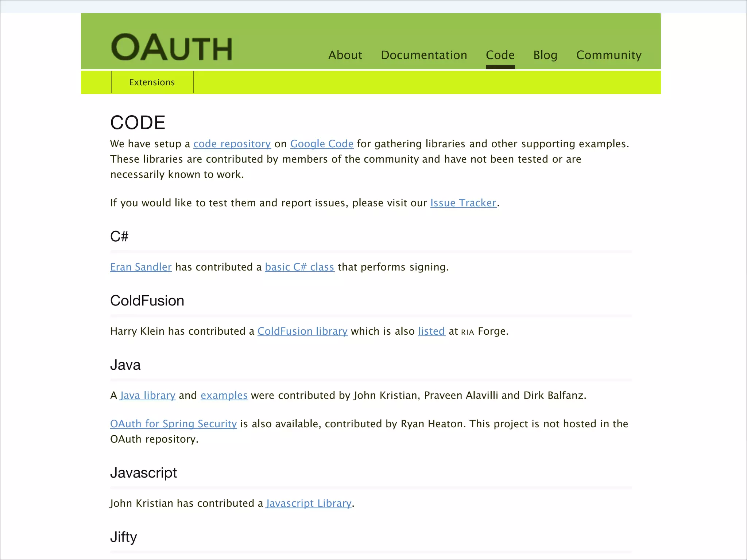Open OAuth for Spring Security link

click(x=174, y=424)
